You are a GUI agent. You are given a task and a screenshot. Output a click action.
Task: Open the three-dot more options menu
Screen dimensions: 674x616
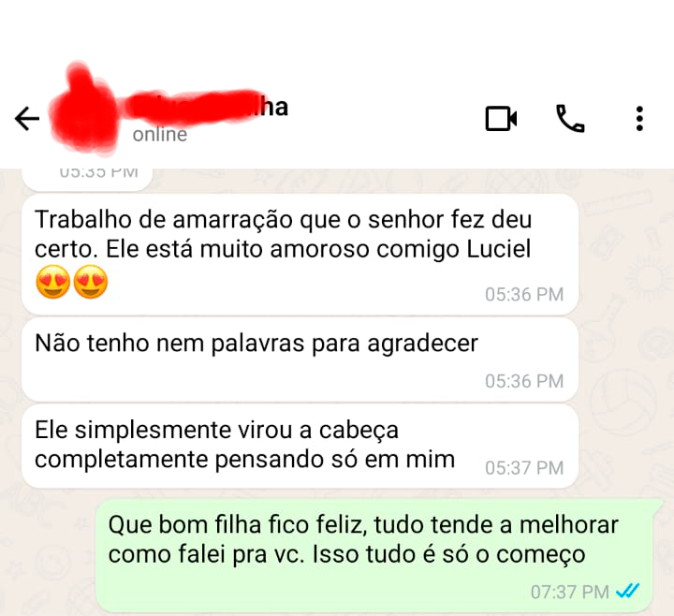pyautogui.click(x=639, y=118)
